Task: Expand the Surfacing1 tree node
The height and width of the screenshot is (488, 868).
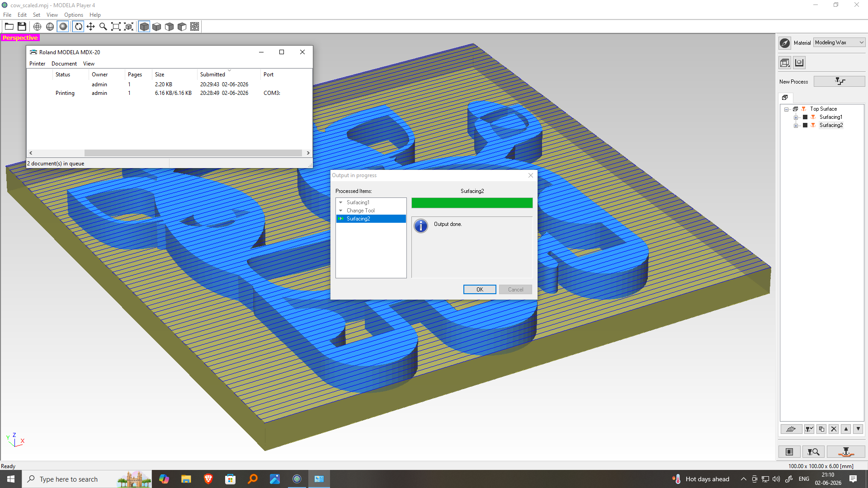Action: (x=796, y=117)
